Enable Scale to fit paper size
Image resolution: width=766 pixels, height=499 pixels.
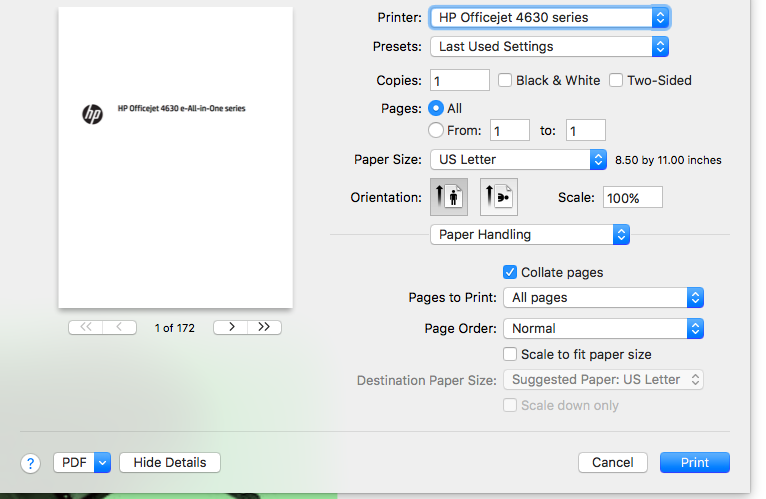pos(510,354)
